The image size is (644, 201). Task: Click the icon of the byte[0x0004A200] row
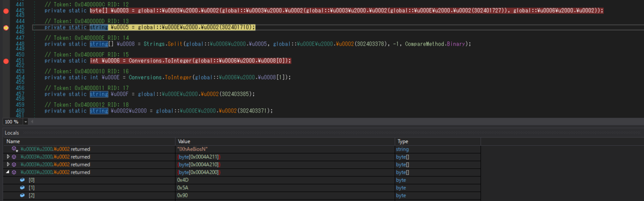pyautogui.click(x=14, y=173)
